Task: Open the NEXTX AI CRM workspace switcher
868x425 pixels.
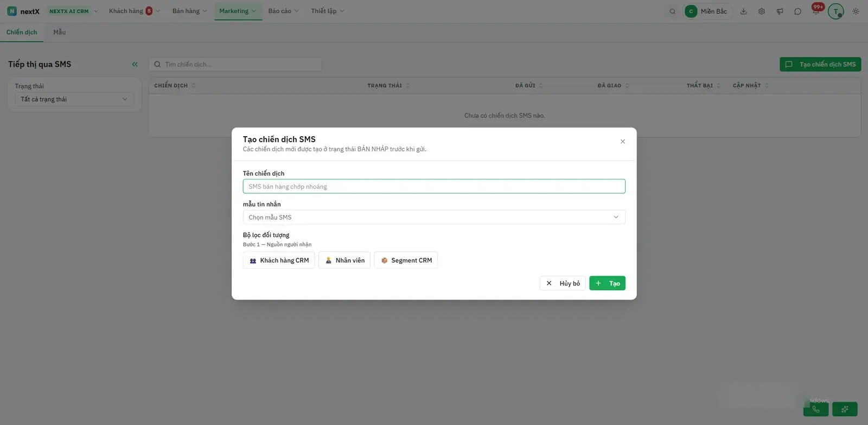Action: coord(73,11)
